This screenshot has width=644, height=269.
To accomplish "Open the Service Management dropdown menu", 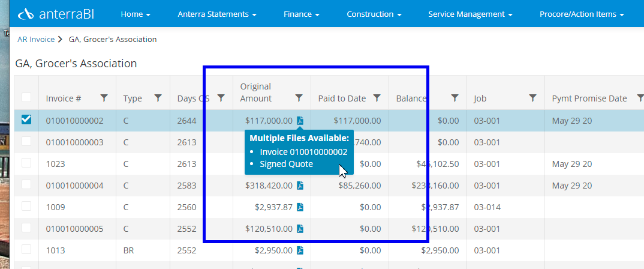I will pos(470,14).
